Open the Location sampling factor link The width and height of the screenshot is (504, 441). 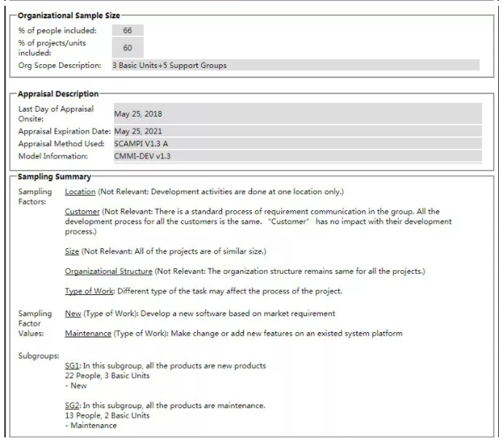tap(80, 192)
